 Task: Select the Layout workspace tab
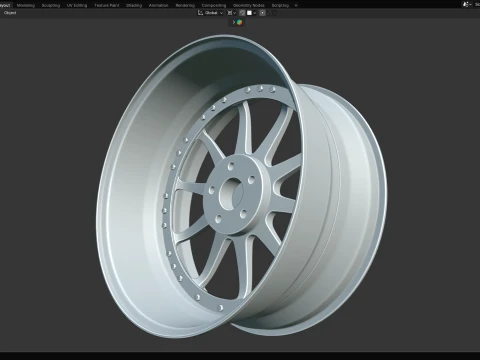[x=5, y=5]
